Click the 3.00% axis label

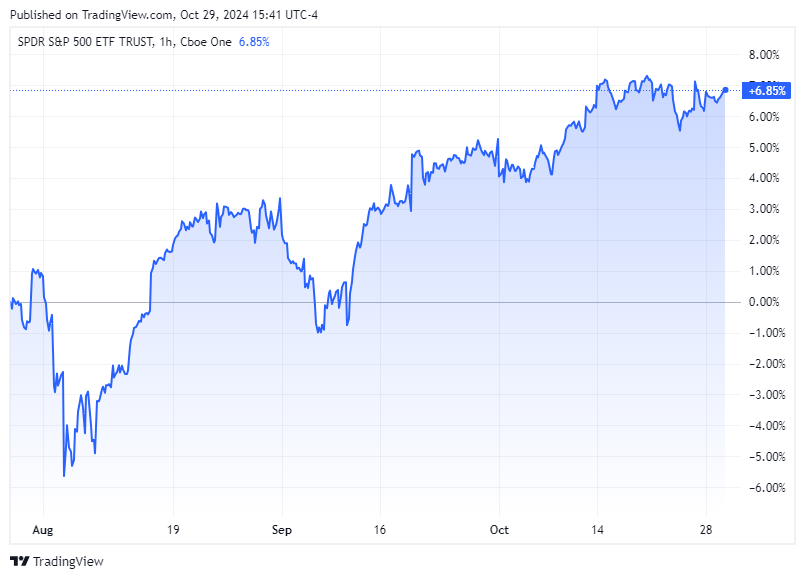coord(764,209)
